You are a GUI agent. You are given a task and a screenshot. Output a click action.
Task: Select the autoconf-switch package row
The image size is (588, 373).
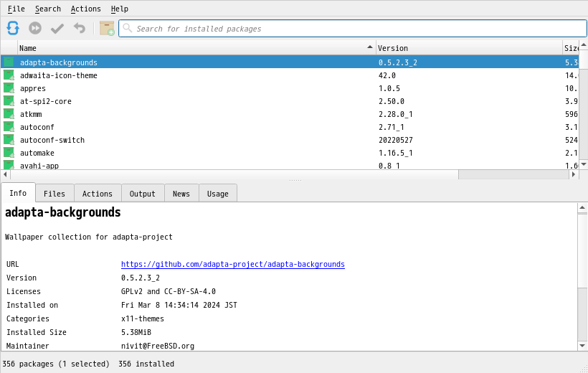(290, 140)
